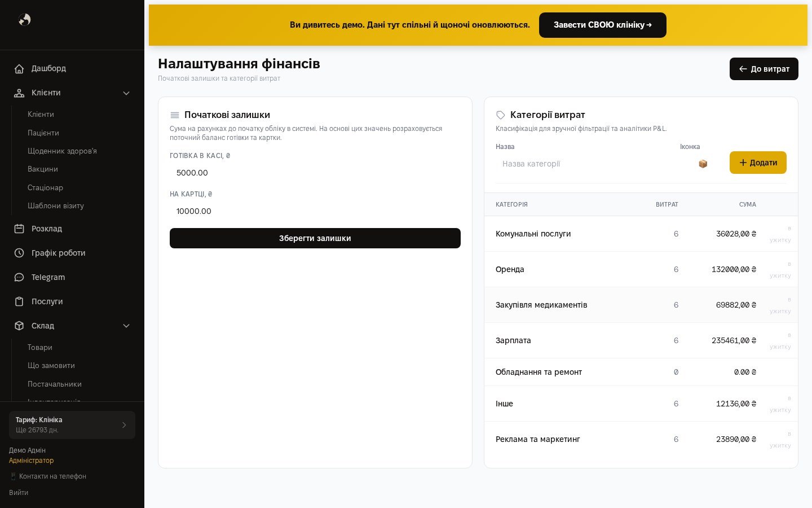Viewport: 812px width, 508px height.
Task: Select the Оренда category name
Action: [x=510, y=269]
